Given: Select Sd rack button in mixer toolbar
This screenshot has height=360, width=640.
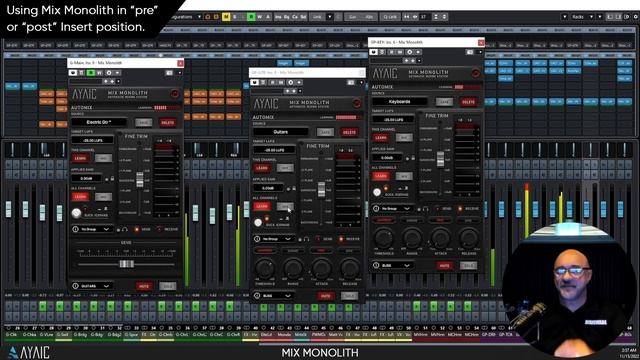Looking at the screenshot, I should point(303,17).
